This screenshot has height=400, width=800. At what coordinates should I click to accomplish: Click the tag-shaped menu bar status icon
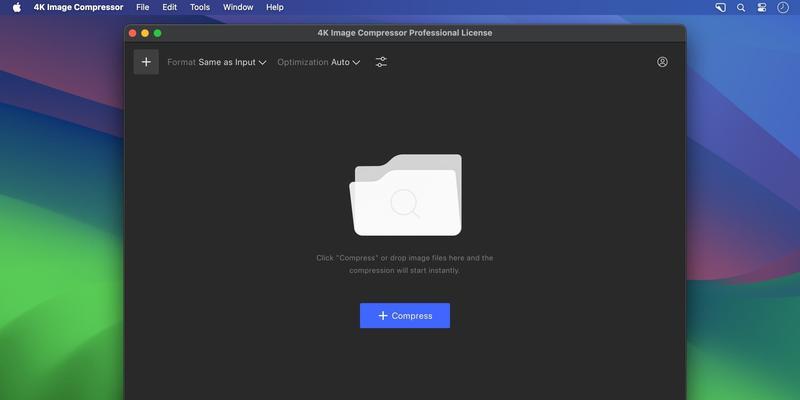point(720,7)
